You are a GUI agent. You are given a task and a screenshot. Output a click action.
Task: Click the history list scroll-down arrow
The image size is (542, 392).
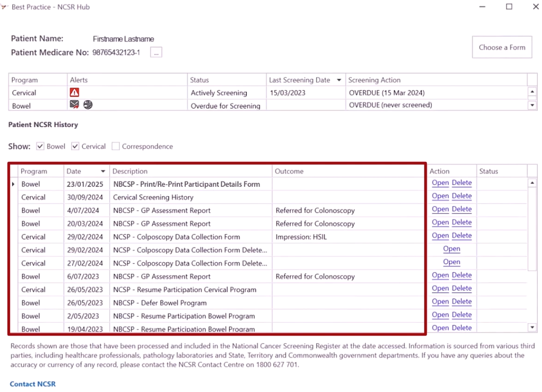(x=532, y=327)
